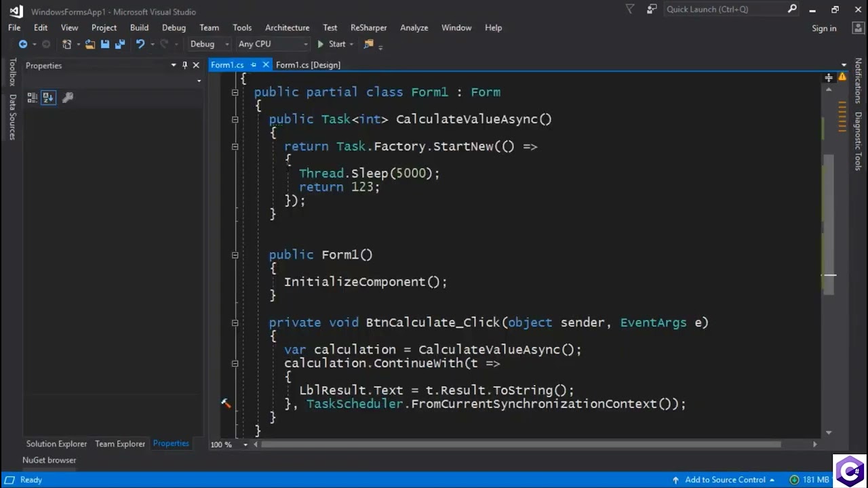Switch to Team Explorer tab

[x=120, y=444]
